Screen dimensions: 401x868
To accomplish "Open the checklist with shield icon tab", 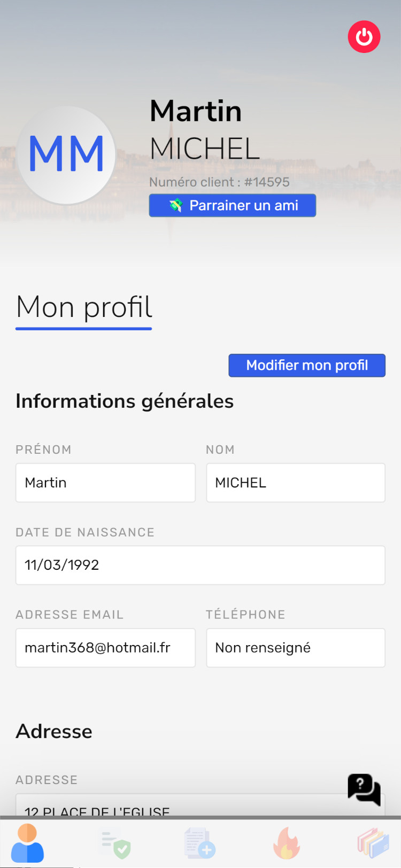I will click(x=114, y=843).
